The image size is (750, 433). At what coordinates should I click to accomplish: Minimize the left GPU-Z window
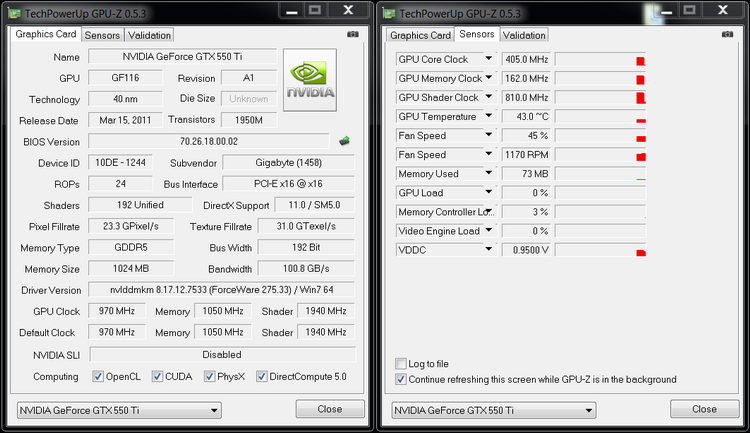pos(292,11)
